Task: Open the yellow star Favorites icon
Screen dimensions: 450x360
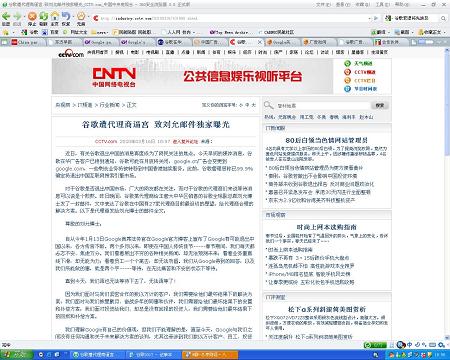Action: point(5,32)
